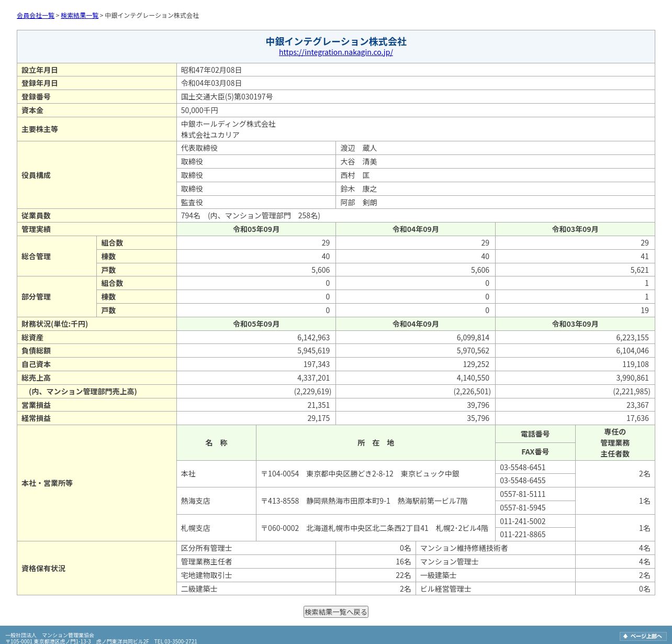Click operating profit value 39,796

point(478,405)
